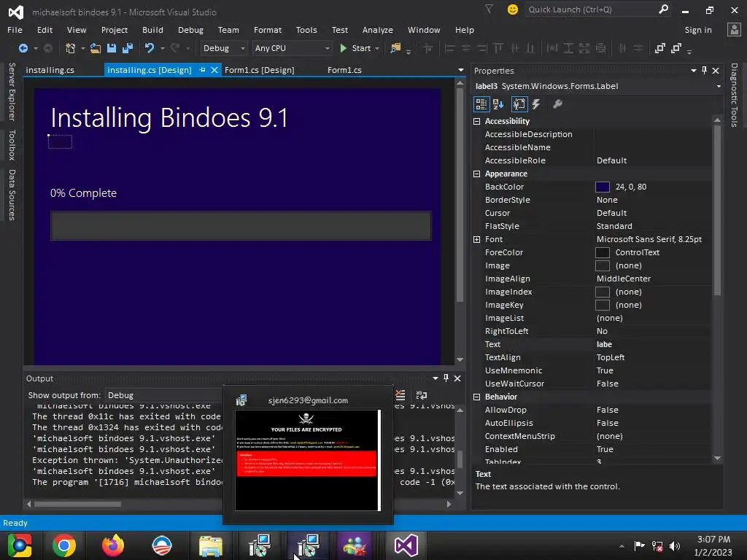Open the File menu

click(15, 30)
